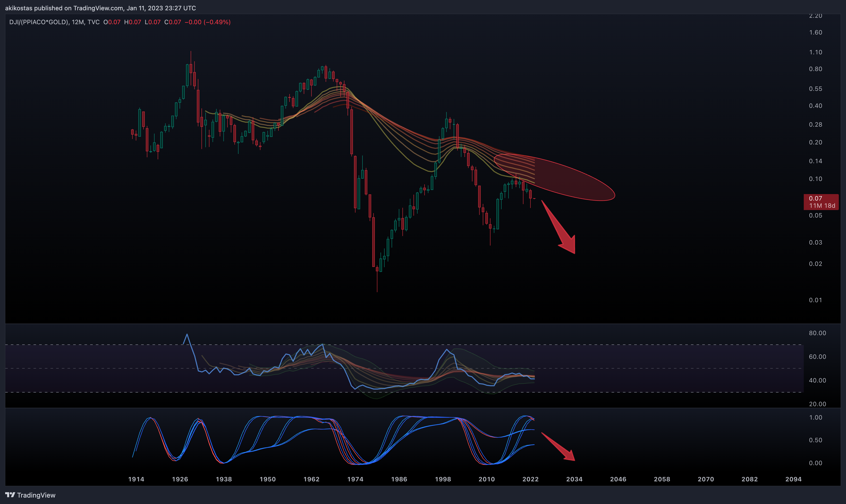Click the 1950 time axis label
The height and width of the screenshot is (504, 846).
click(267, 479)
